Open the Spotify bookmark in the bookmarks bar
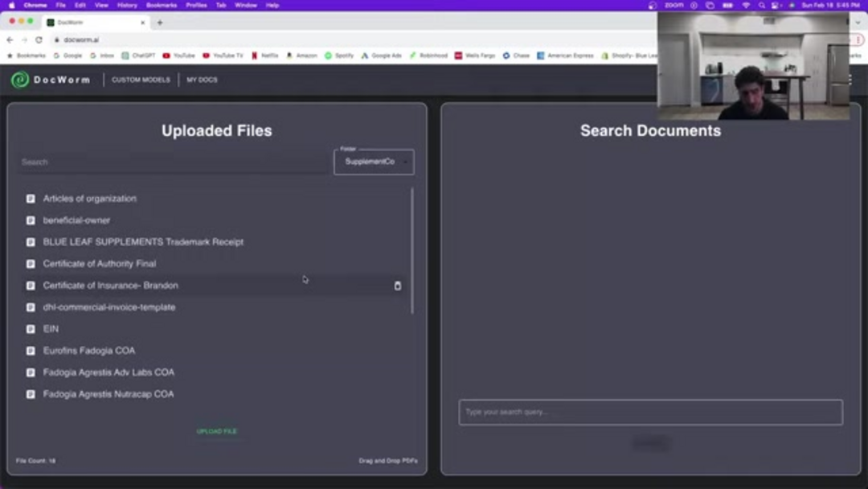 click(x=330, y=55)
